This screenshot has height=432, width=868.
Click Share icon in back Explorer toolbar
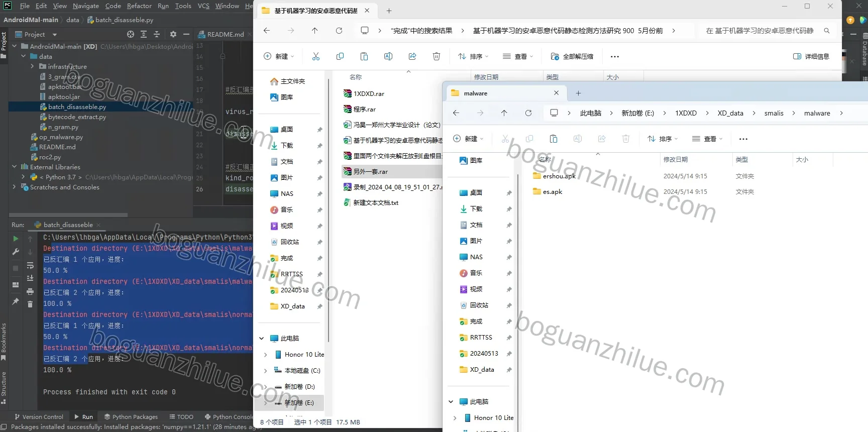click(x=412, y=56)
